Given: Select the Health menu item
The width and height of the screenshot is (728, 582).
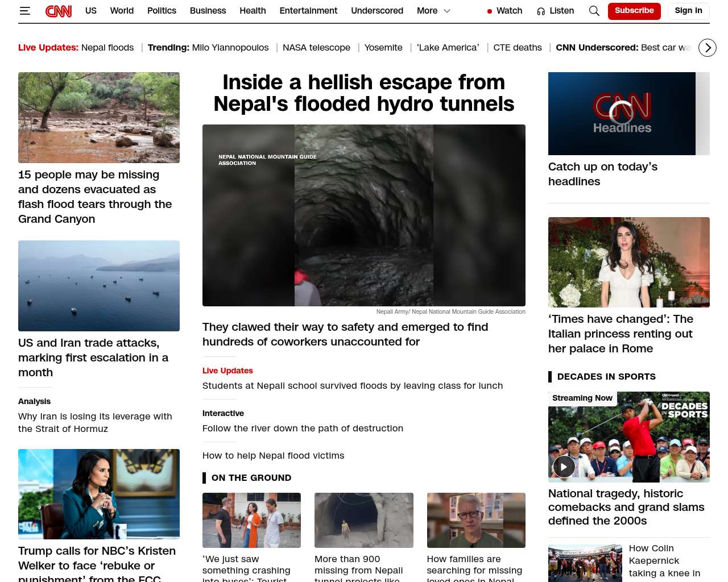Looking at the screenshot, I should 253,11.
